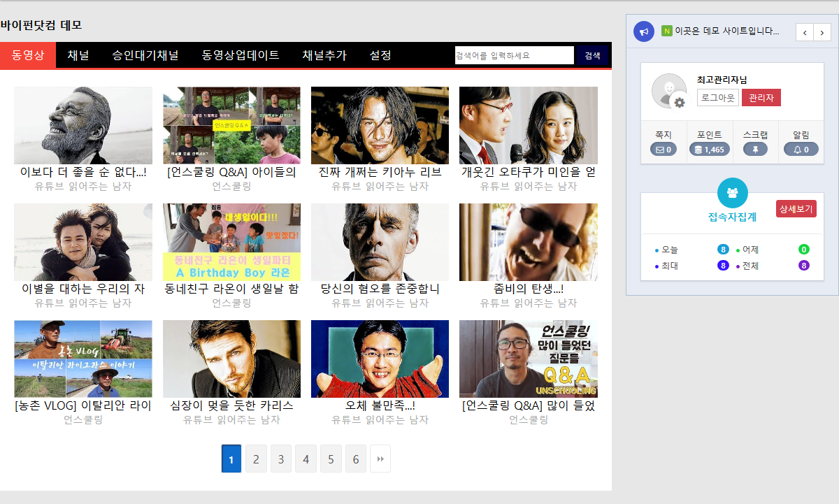
Task: Click the search keyword input field
Action: [x=514, y=55]
